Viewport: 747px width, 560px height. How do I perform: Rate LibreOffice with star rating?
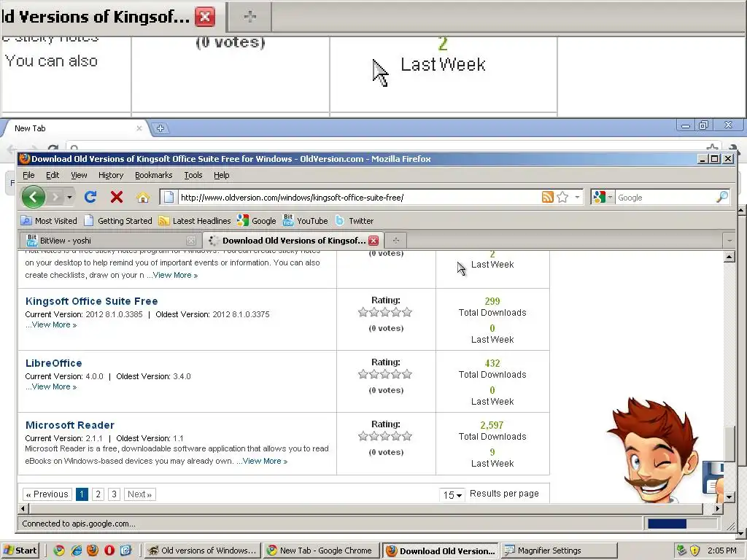(385, 374)
